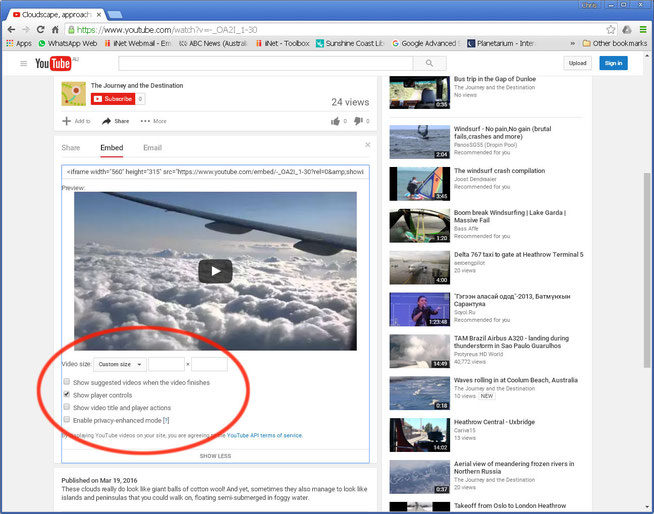This screenshot has width=654, height=514.
Task: Click the Add to plus icon
Action: 66,121
